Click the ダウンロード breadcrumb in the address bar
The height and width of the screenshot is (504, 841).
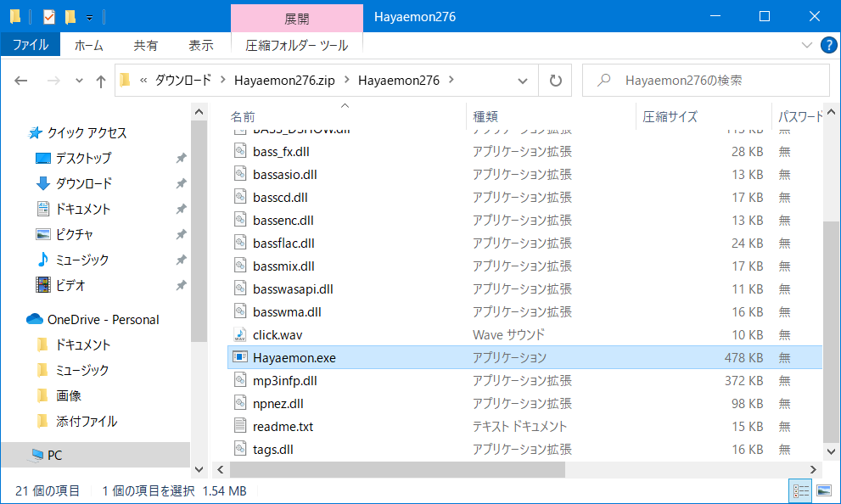183,81
